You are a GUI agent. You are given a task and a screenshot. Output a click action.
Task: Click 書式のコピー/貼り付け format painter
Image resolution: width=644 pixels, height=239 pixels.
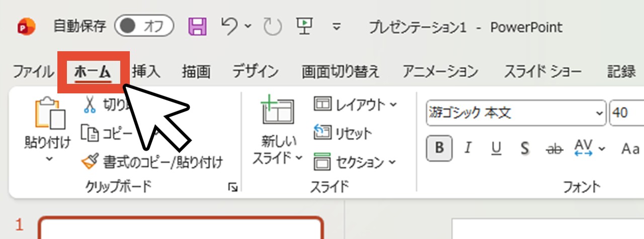coord(152,162)
